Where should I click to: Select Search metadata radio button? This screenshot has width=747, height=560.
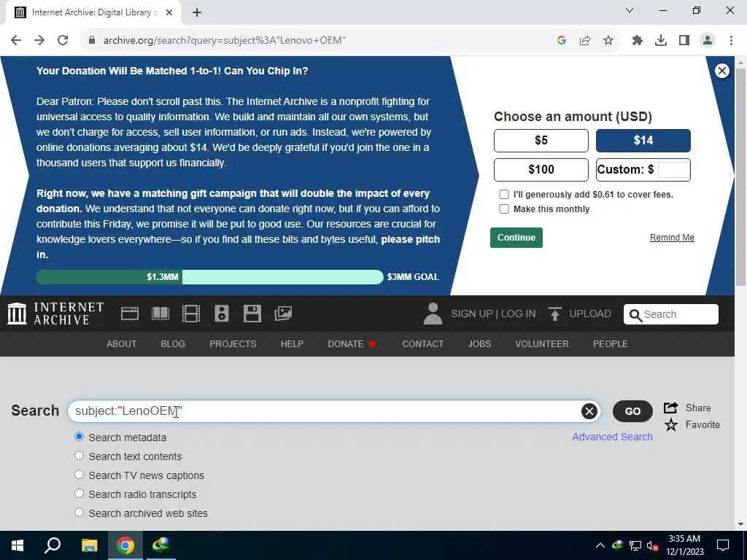click(79, 437)
